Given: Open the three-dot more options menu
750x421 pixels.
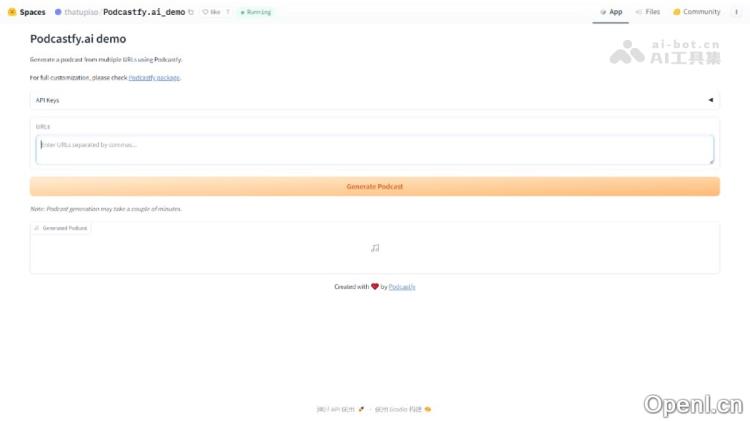Looking at the screenshot, I should pos(738,12).
